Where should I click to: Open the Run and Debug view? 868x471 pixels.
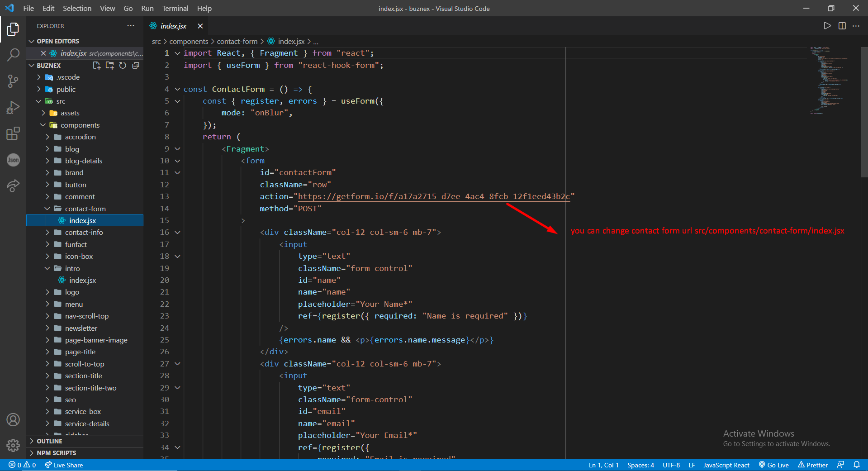point(13,108)
